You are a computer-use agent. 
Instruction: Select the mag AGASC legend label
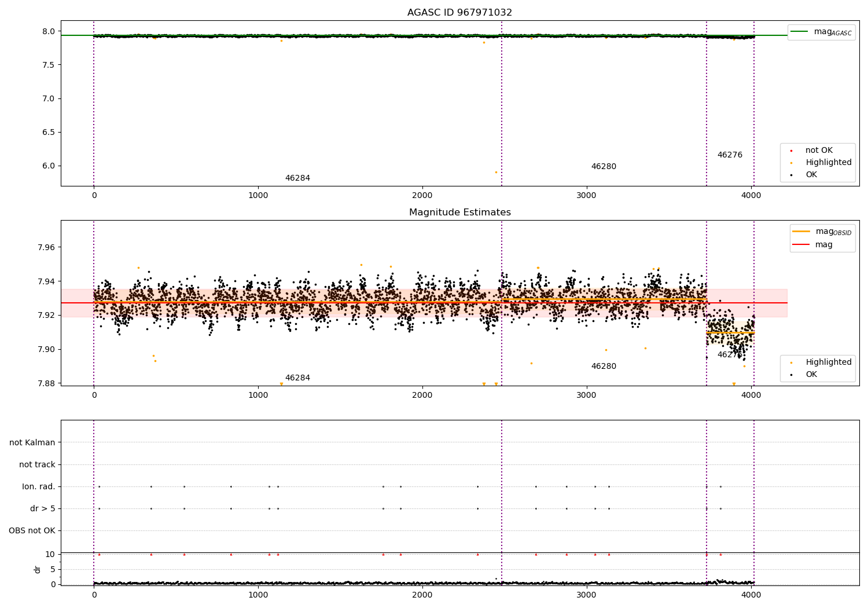[x=833, y=32]
